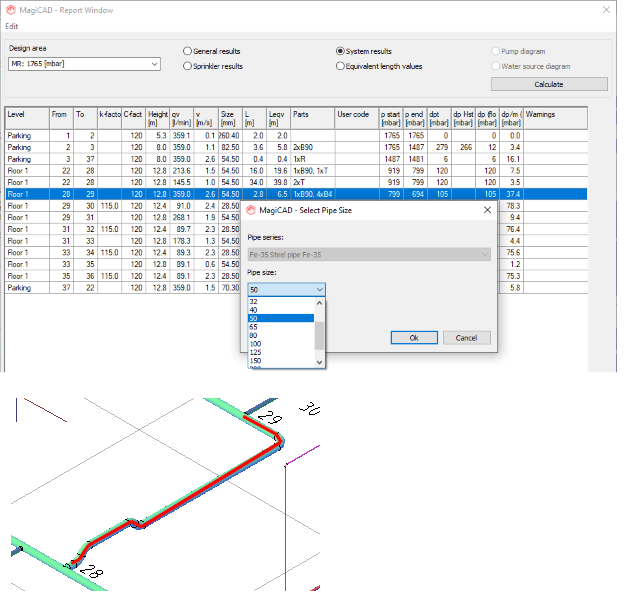Open the Edit menu
The height and width of the screenshot is (596, 627).
click(x=12, y=26)
